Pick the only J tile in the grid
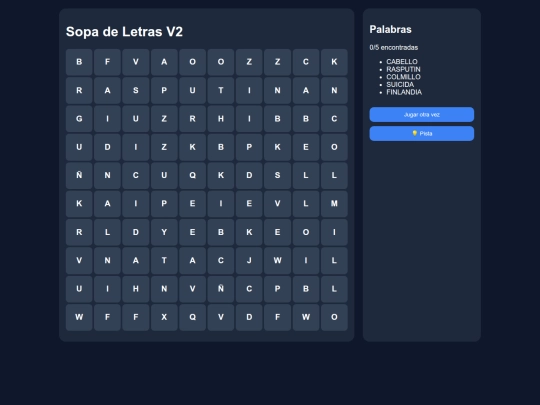 [249, 260]
